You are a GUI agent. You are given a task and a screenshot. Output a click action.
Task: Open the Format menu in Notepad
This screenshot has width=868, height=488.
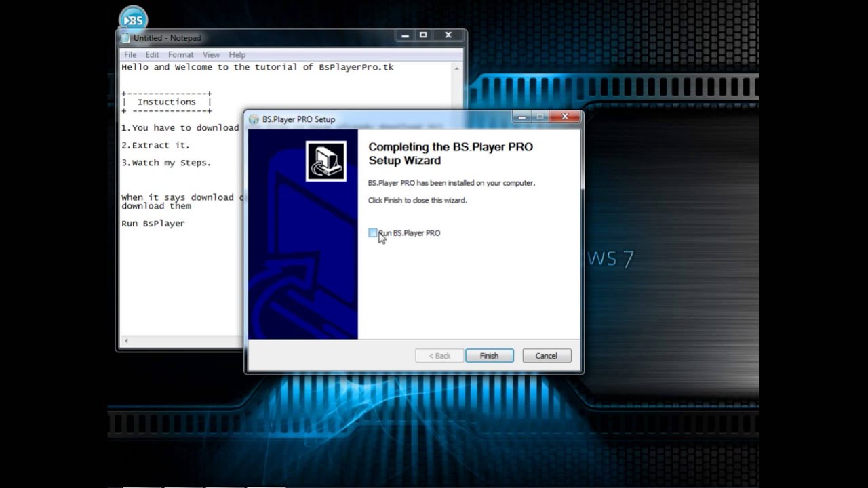point(181,54)
